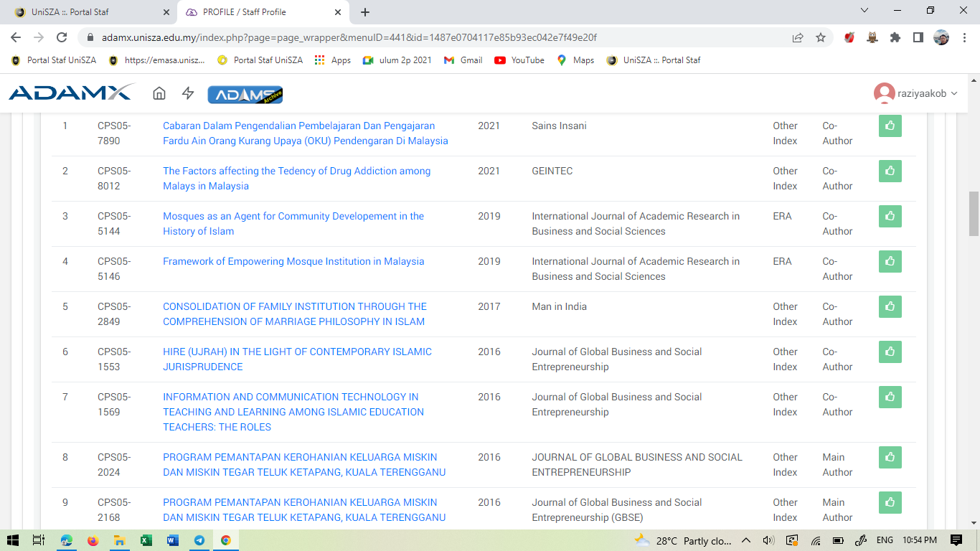Open the notification center icon
This screenshot has height=551, width=980.
[956, 540]
